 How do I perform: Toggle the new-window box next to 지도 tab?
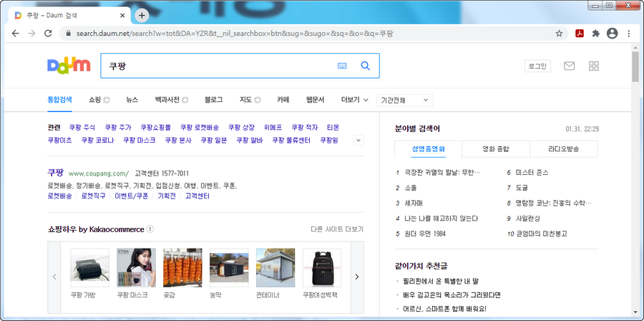[x=258, y=100]
